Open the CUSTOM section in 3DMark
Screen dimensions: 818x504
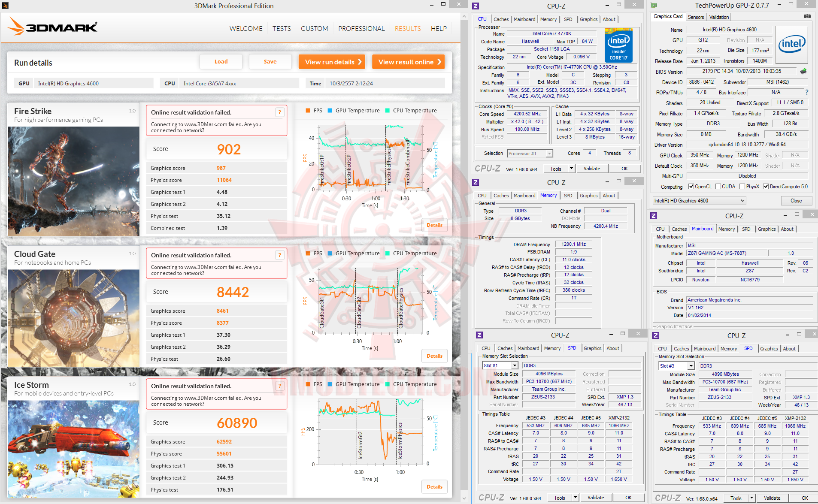coord(315,29)
